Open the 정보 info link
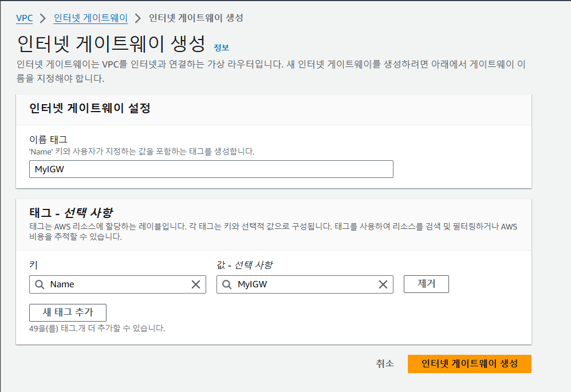 [x=221, y=47]
